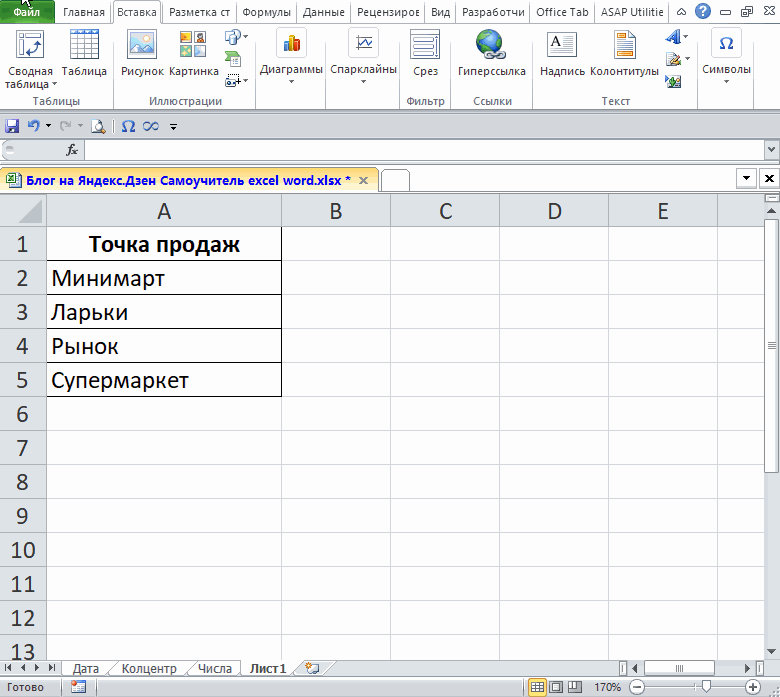Screen dimensions: 780x697
Task: Select the Минимарт cell
Action: point(164,278)
